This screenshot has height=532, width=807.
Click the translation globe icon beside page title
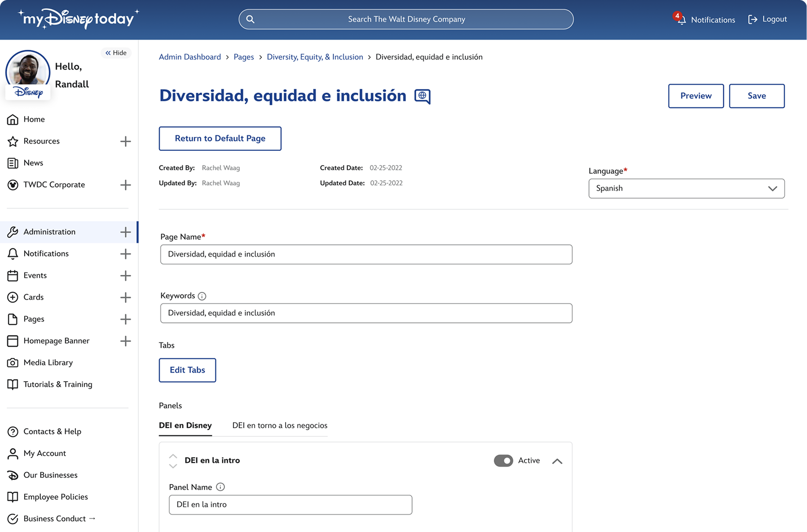[422, 96]
